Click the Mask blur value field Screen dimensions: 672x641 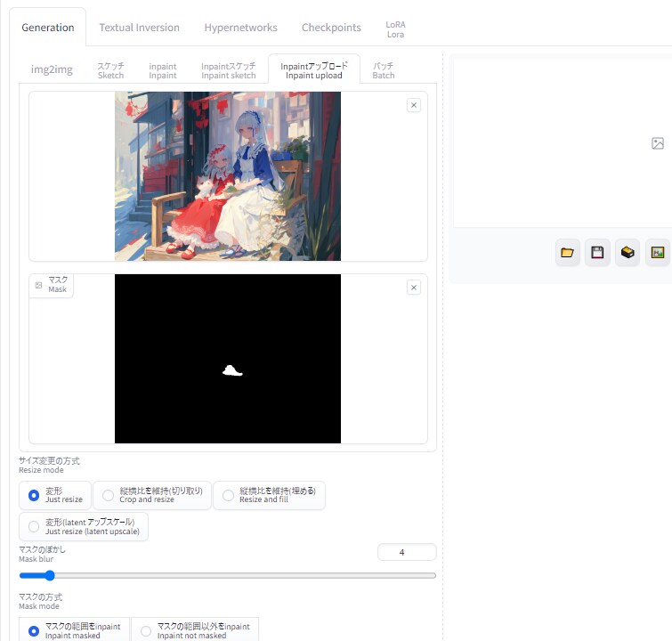[407, 553]
